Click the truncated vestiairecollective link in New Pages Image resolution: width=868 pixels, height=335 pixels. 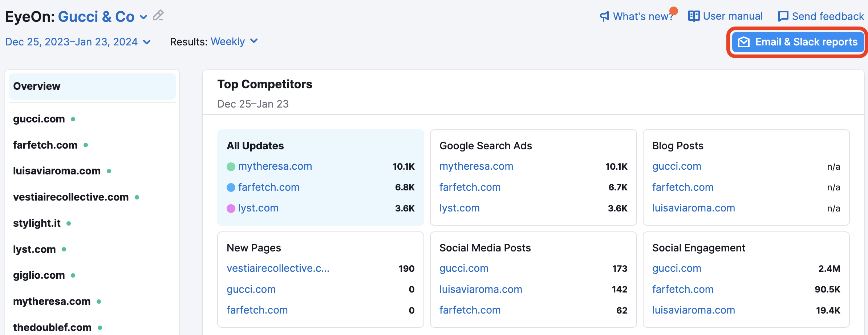[278, 268]
